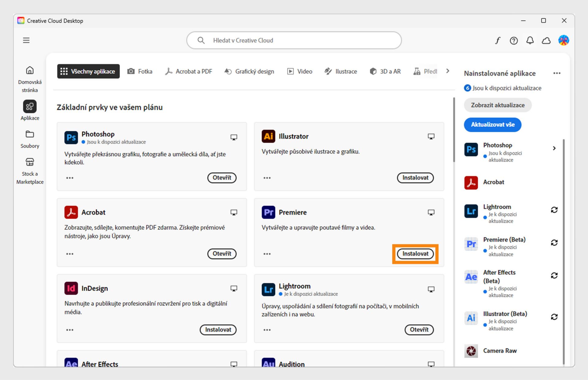Click Otevřít on Lightroom card
This screenshot has height=380, width=588.
click(x=419, y=330)
